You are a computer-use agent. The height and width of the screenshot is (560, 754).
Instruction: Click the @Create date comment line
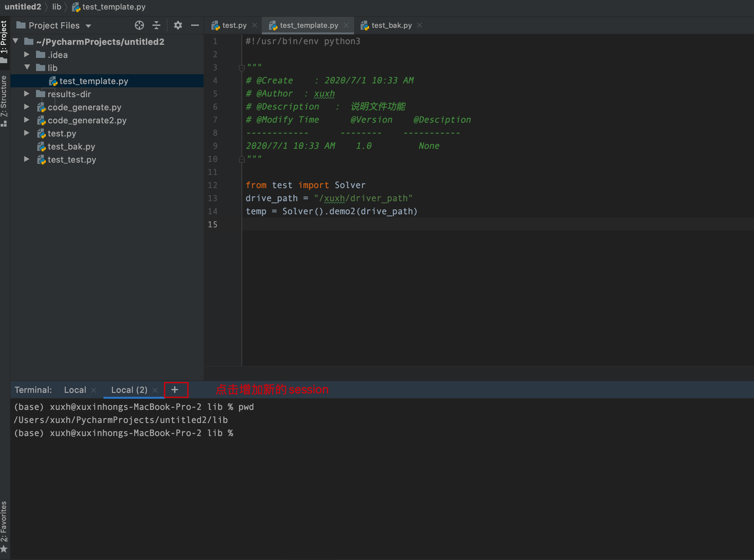pos(330,81)
